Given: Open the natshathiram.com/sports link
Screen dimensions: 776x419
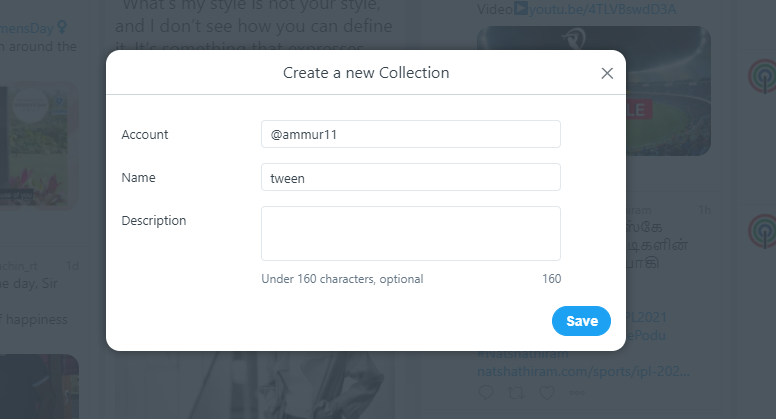Looking at the screenshot, I should click(583, 371).
